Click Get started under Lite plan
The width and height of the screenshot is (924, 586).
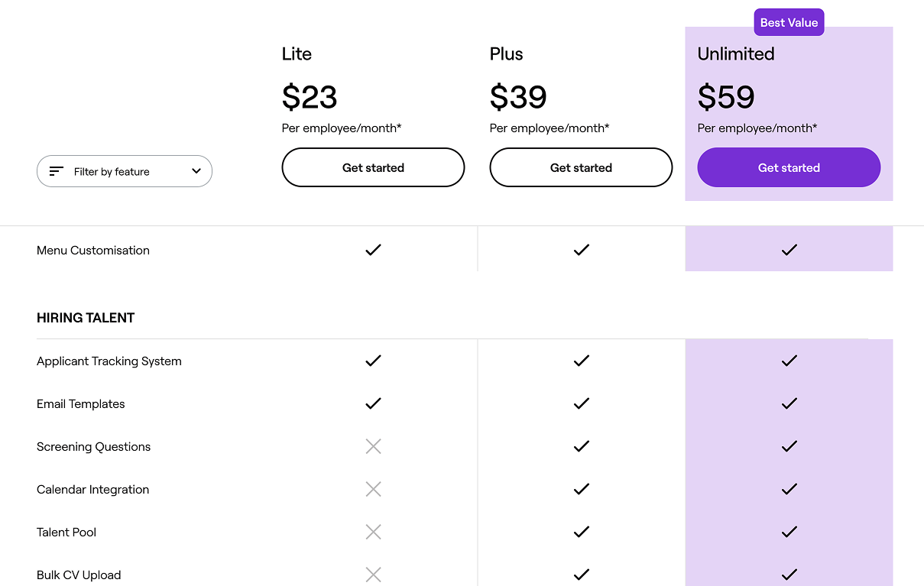(373, 167)
